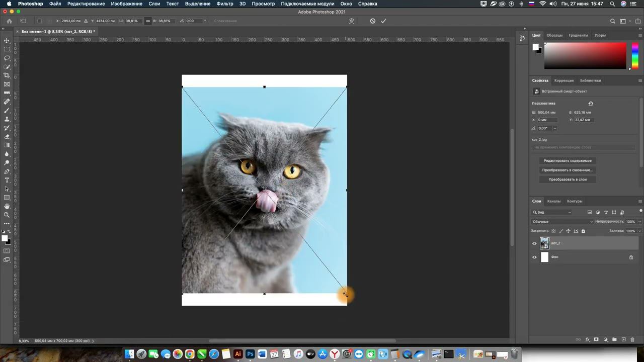Select the Healing Brush tool
644x362 pixels.
pyautogui.click(x=7, y=102)
